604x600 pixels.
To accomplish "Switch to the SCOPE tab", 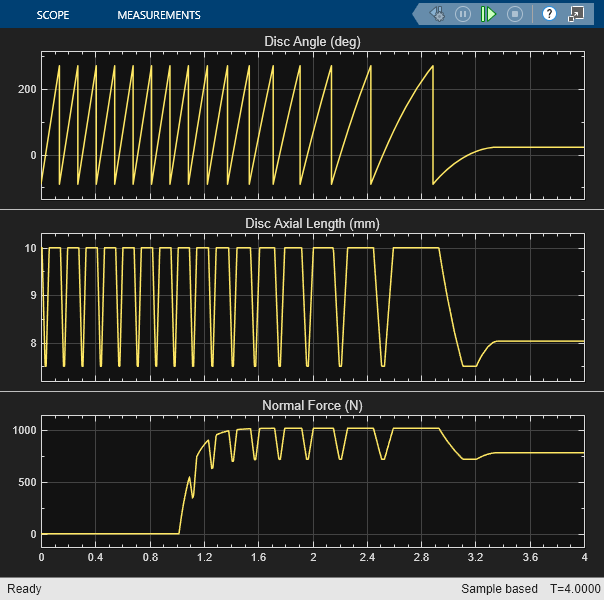I will click(x=52, y=15).
